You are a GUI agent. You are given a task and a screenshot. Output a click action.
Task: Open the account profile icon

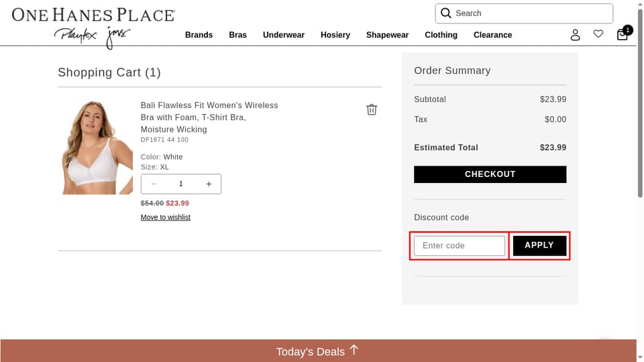(575, 35)
